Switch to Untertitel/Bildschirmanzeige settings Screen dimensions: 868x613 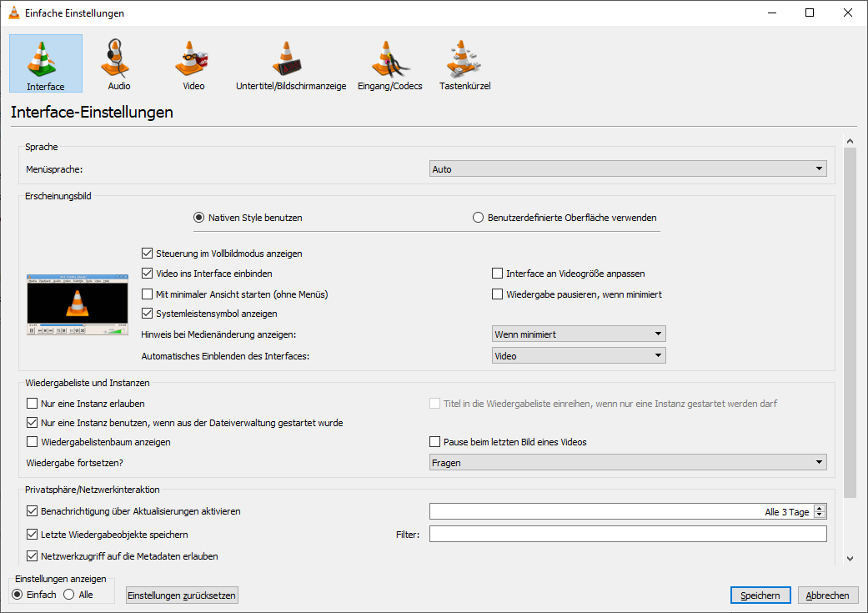[290, 63]
